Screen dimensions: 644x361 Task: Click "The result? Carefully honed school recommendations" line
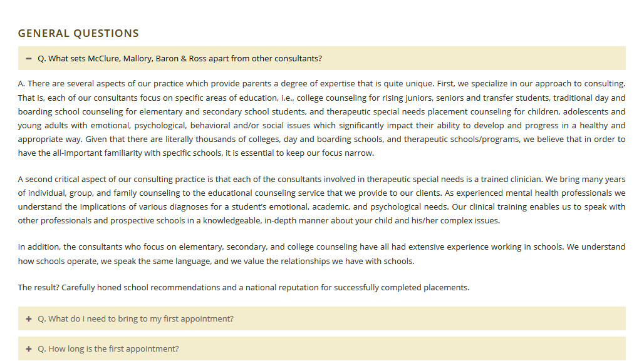tap(244, 288)
